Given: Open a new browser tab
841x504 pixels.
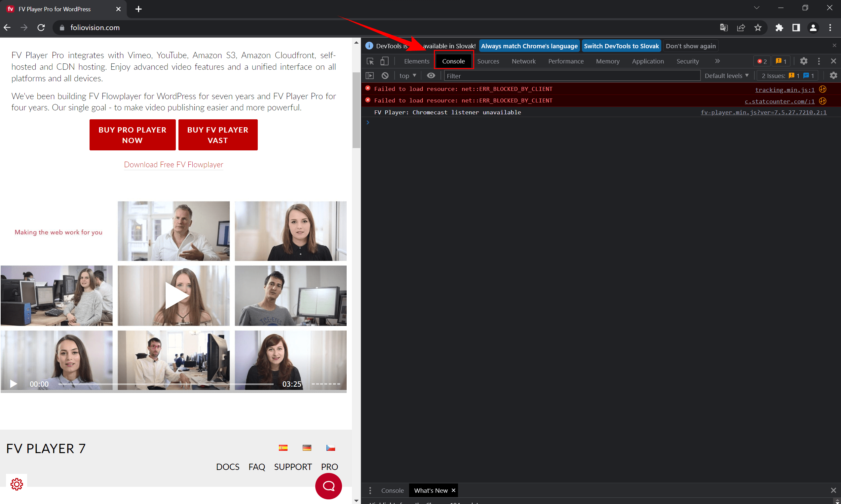Looking at the screenshot, I should click(x=138, y=9).
